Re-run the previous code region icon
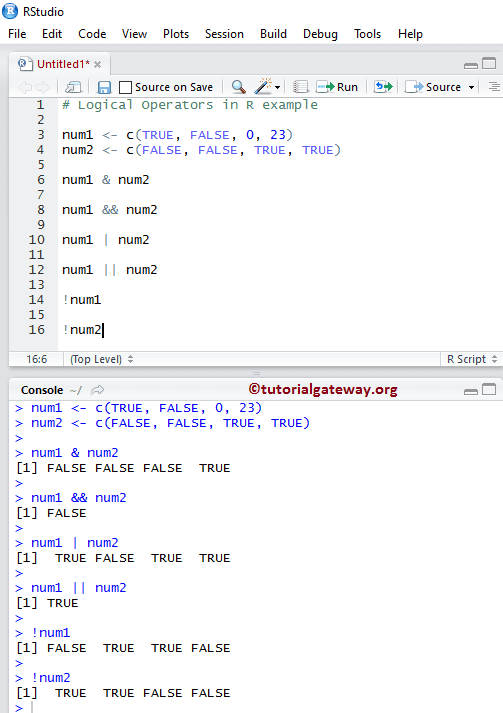503x713 pixels. (x=383, y=86)
